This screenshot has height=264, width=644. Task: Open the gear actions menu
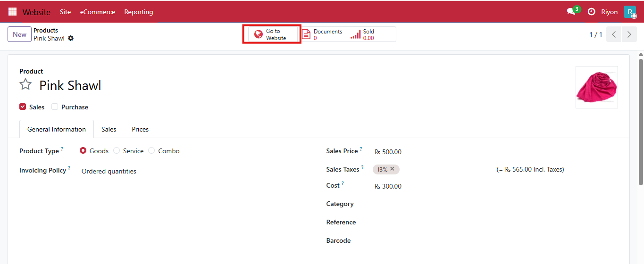pyautogui.click(x=71, y=38)
